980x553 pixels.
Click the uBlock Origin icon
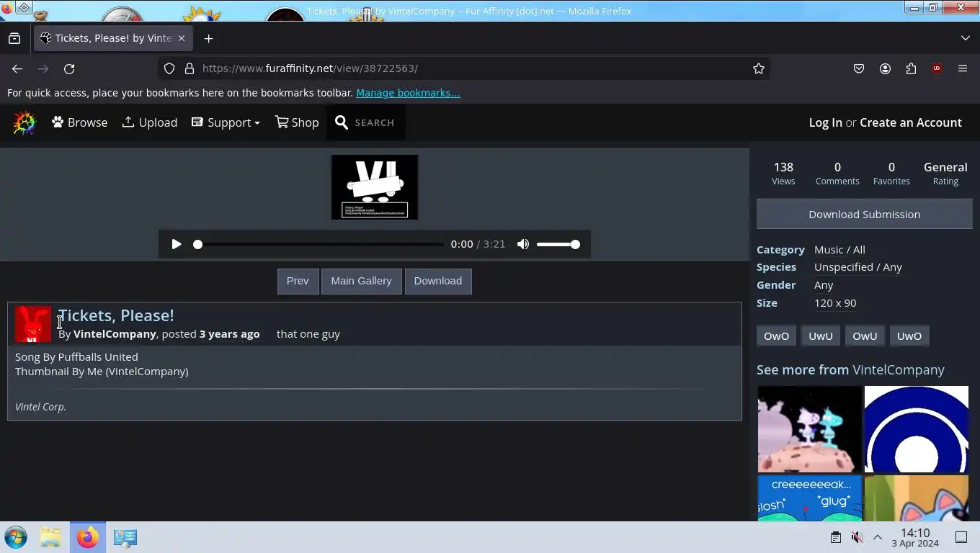937,68
